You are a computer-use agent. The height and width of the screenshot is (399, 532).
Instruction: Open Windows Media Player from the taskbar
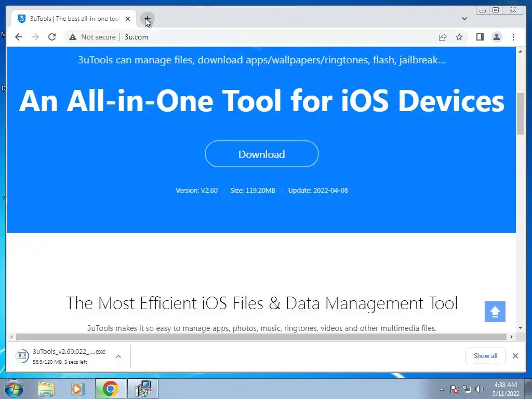[78, 389]
